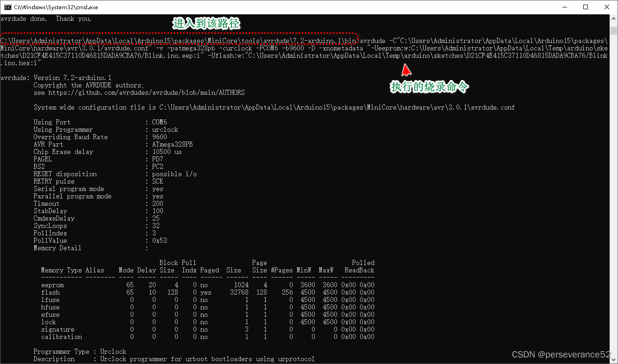Click the 'Serial program mode' label
The height and width of the screenshot is (364, 618).
(69, 189)
